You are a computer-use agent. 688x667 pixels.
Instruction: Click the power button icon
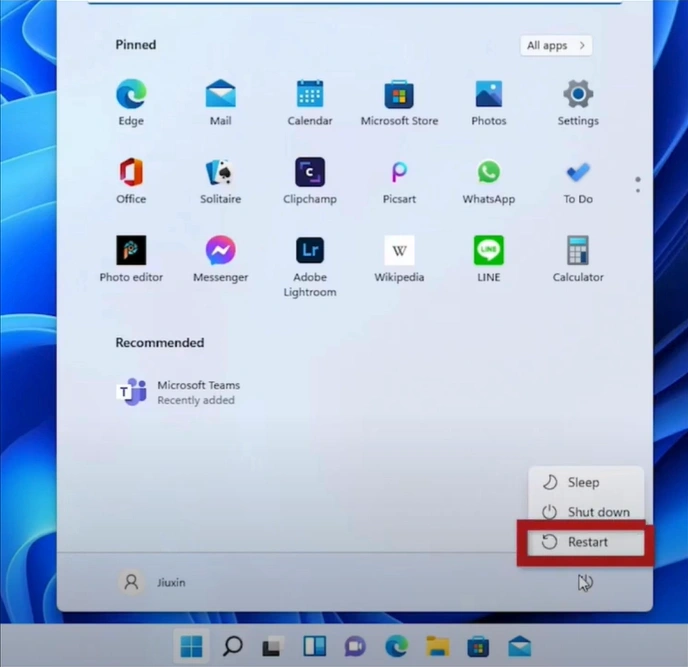[x=585, y=583]
